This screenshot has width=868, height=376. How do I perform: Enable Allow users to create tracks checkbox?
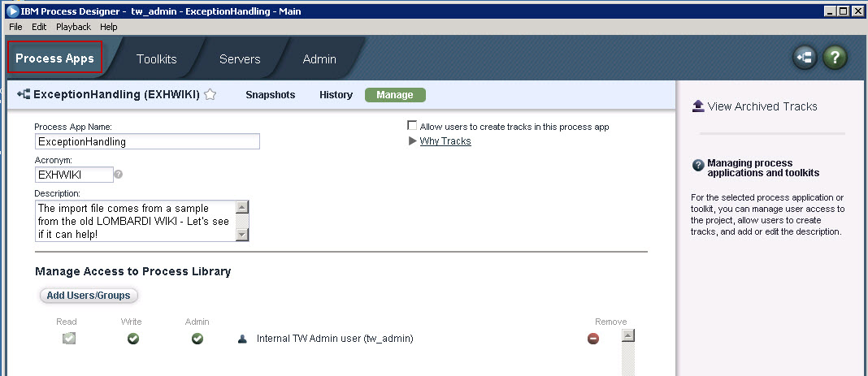412,126
